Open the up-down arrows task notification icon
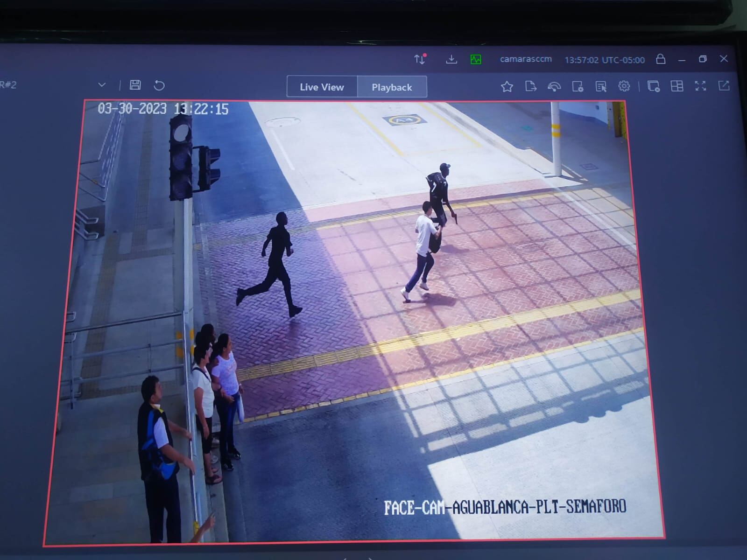 pyautogui.click(x=420, y=59)
